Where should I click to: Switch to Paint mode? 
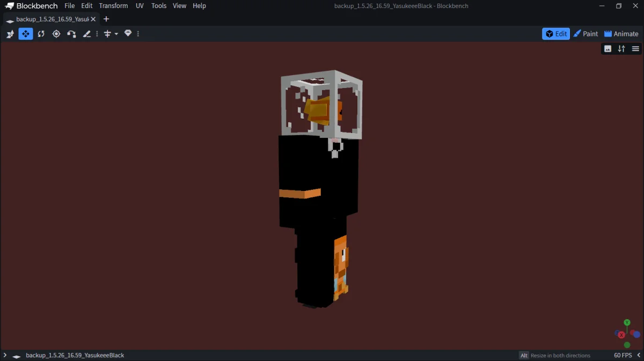(586, 34)
